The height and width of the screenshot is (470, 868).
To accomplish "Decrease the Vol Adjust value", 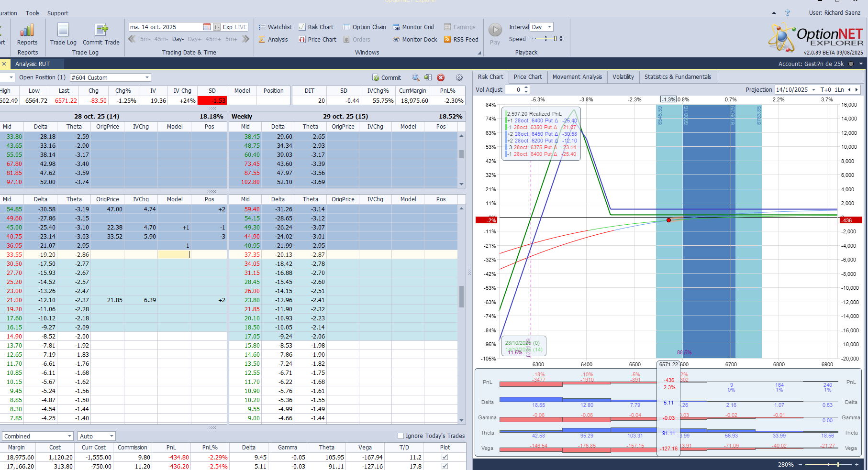I will click(x=526, y=91).
